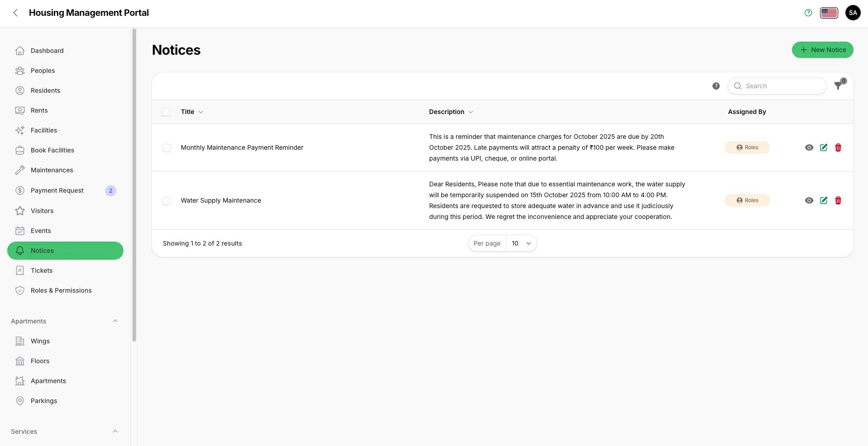868x446 pixels.
Task: Tick the select-all checkbox in table header
Action: [166, 112]
